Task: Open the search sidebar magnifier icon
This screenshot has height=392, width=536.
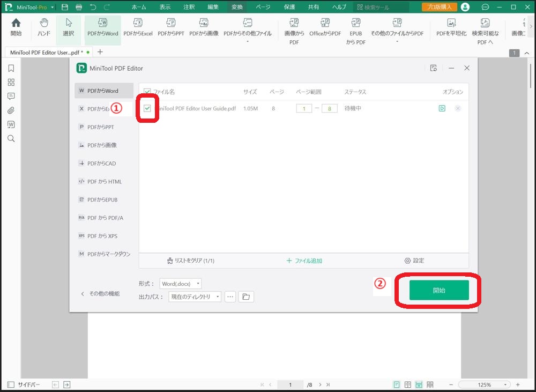Action: 11,138
